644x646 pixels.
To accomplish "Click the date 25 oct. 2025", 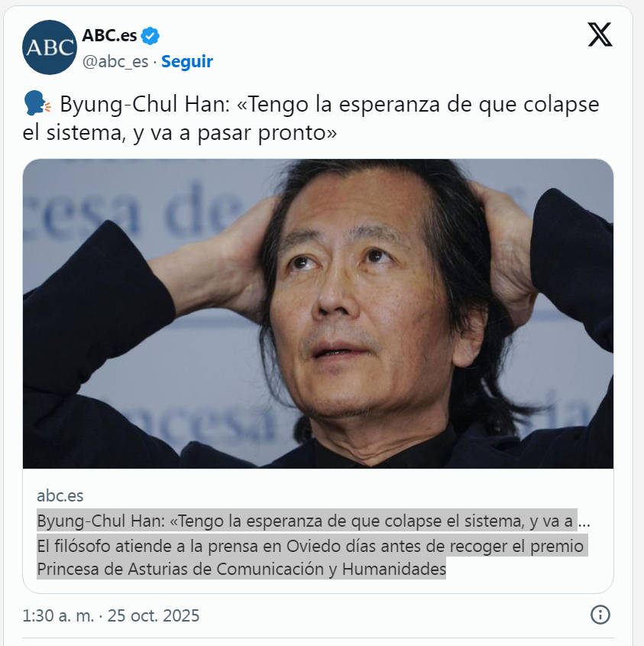I will click(154, 615).
